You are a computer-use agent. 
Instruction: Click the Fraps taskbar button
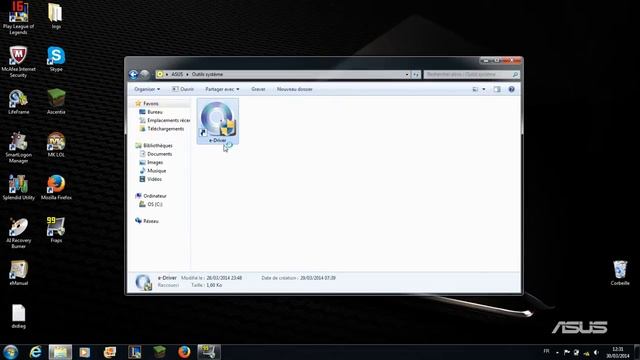tap(209, 352)
